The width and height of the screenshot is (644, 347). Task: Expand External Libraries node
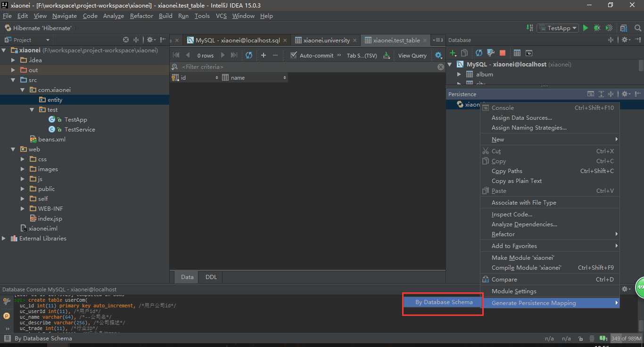pos(4,238)
